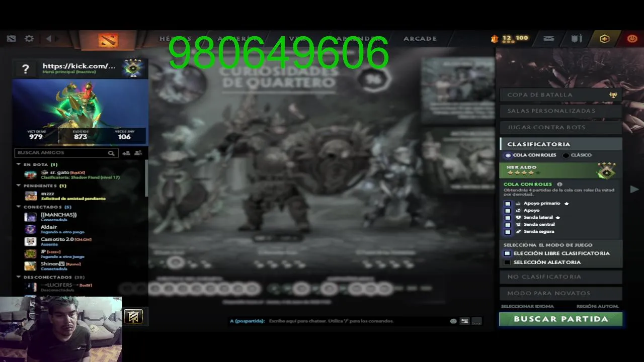Click the chat window pop-out icon
Viewport: 644px width, 362px height.
pyautogui.click(x=464, y=321)
